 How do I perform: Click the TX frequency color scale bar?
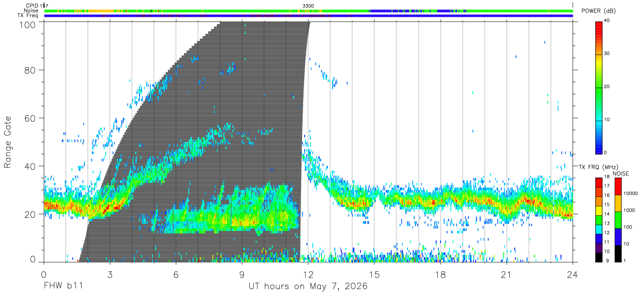pos(599,219)
